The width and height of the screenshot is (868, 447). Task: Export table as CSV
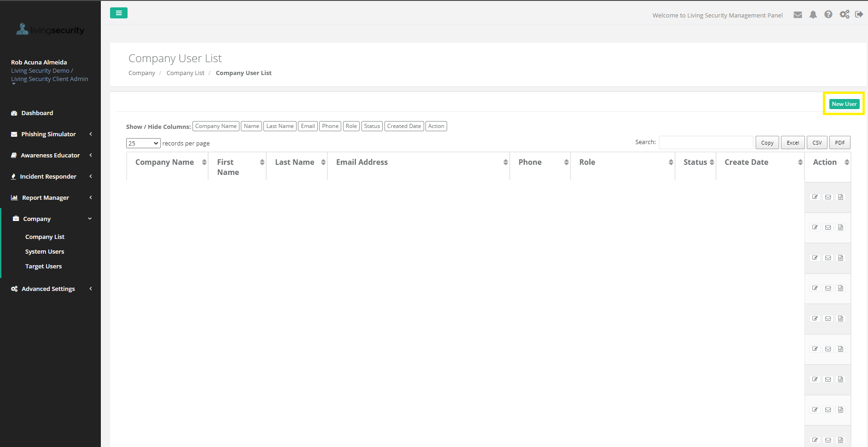pos(817,143)
